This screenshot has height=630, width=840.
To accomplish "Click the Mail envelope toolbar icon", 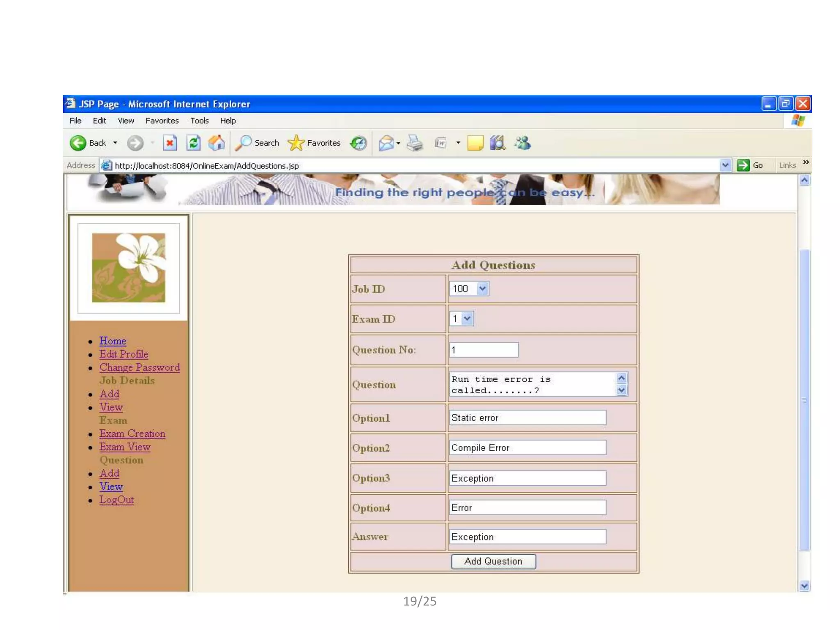I will 386,143.
